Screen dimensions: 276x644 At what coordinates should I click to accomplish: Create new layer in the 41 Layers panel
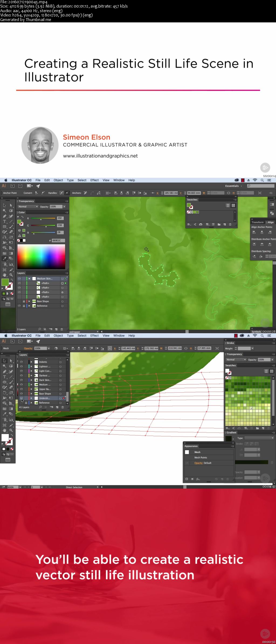(x=57, y=407)
